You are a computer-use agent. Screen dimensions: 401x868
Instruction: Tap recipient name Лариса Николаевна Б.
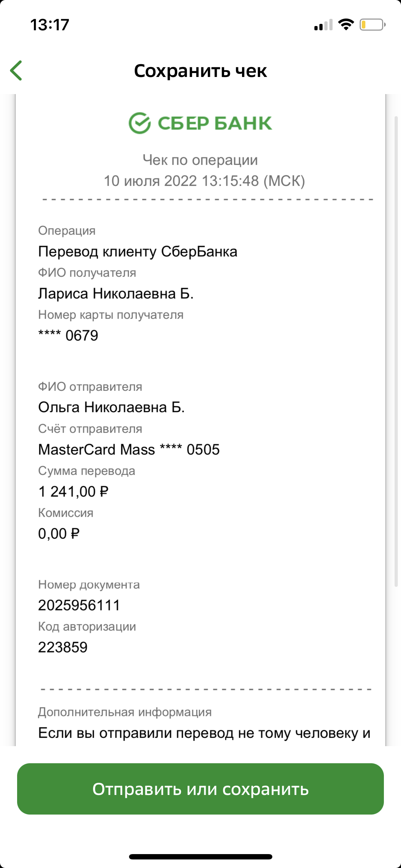[116, 294]
